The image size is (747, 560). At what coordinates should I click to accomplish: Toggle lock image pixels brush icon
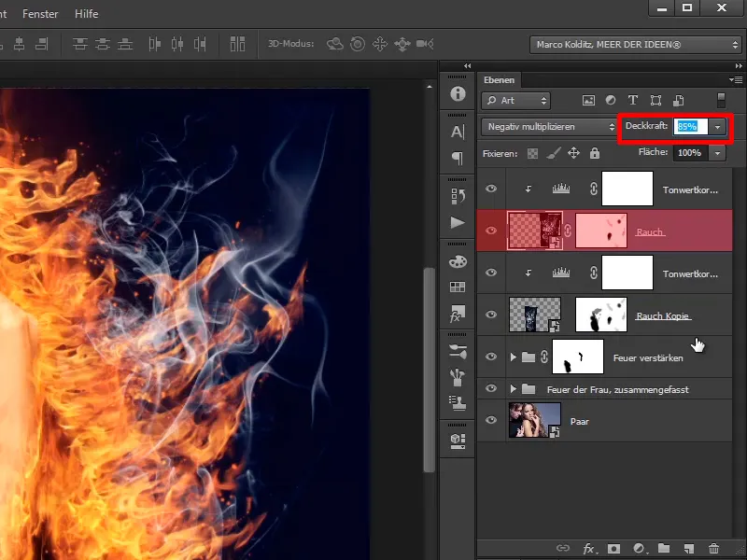(x=553, y=153)
